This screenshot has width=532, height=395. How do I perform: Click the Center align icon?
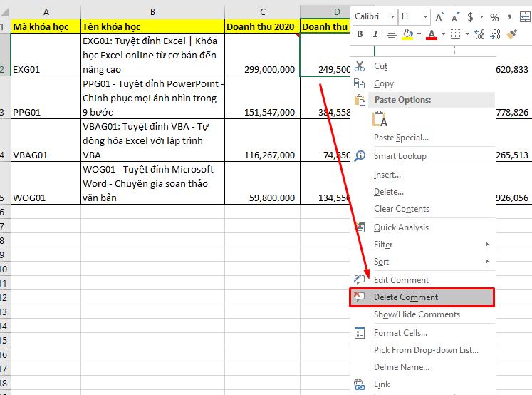pyautogui.click(x=392, y=34)
